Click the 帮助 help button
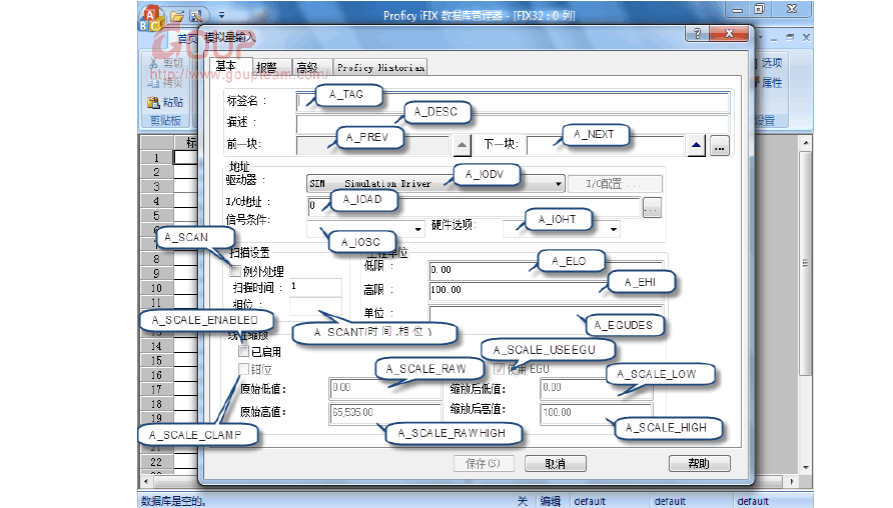This screenshot has height=508, width=893. point(698,463)
